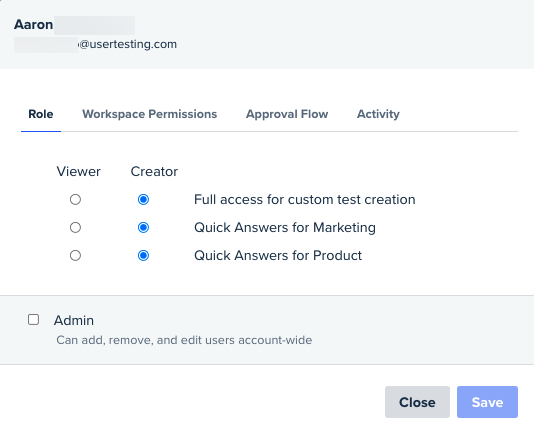Viewport: 534px width, 438px height.
Task: Click the Viewer column header
Action: [x=78, y=171]
